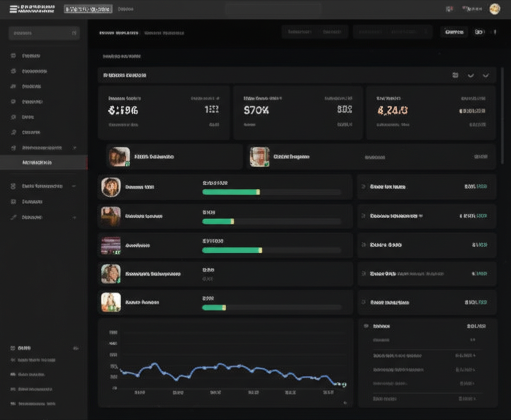Toggle the small switch beside the top-right toolbar button
511x420 pixels.
tap(479, 32)
